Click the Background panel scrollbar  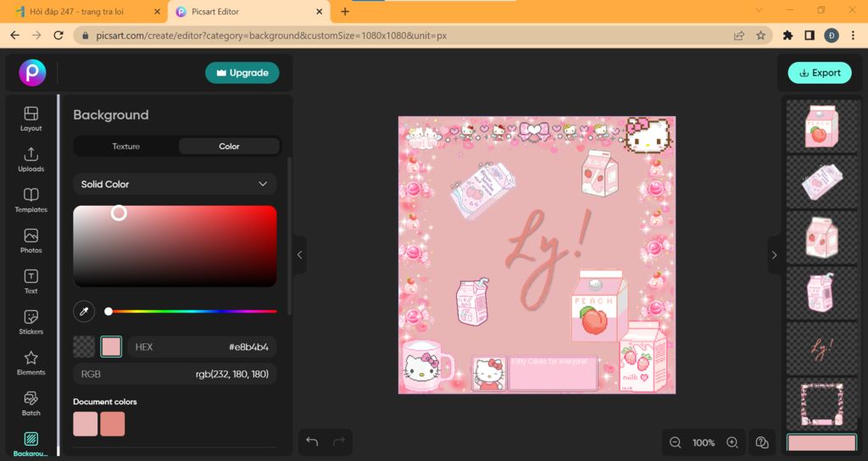[289, 236]
